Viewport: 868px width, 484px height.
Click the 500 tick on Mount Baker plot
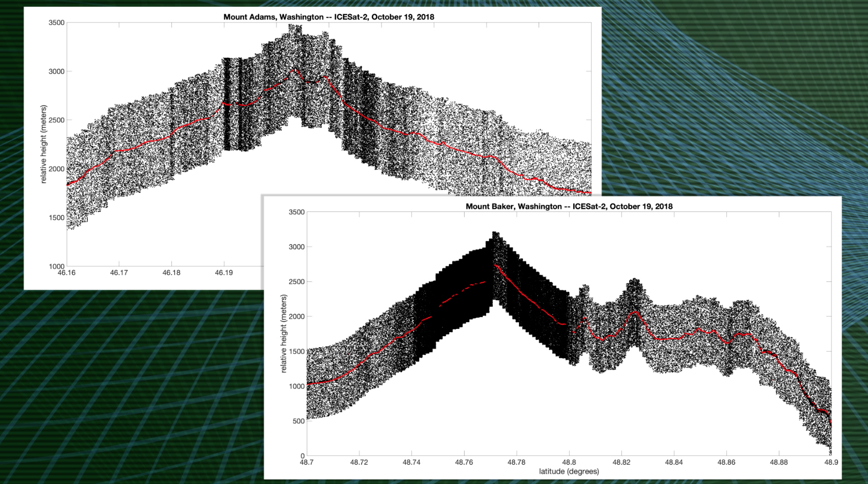pyautogui.click(x=298, y=421)
